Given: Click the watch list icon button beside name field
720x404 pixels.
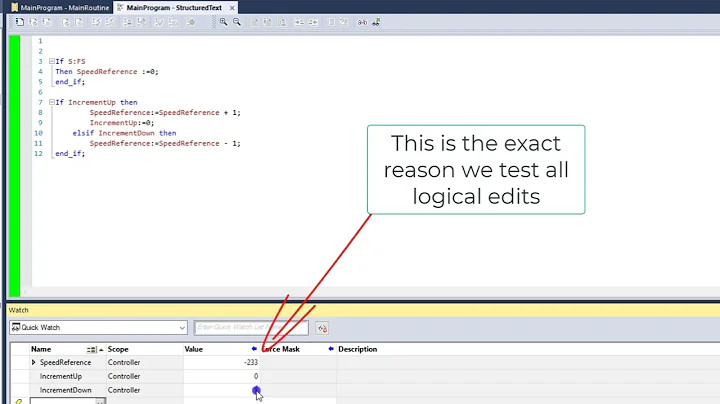Looking at the screenshot, I should pos(322,328).
